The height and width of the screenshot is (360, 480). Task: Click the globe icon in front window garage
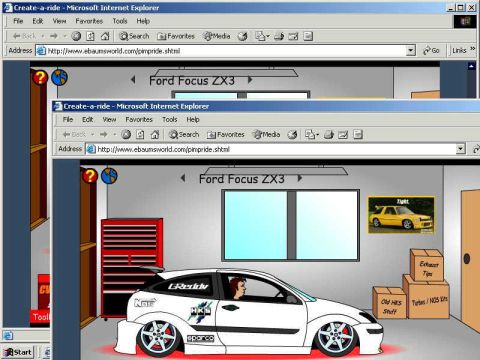click(x=109, y=176)
